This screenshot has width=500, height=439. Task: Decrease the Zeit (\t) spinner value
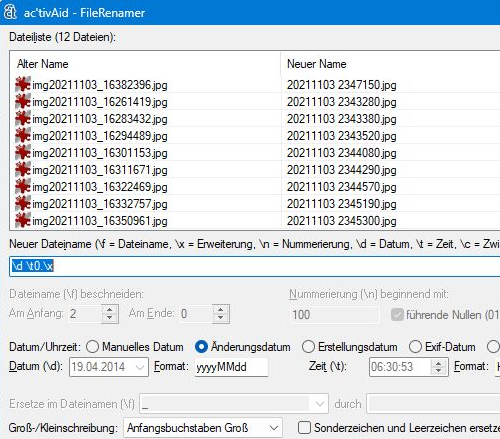pyautogui.click(x=439, y=371)
